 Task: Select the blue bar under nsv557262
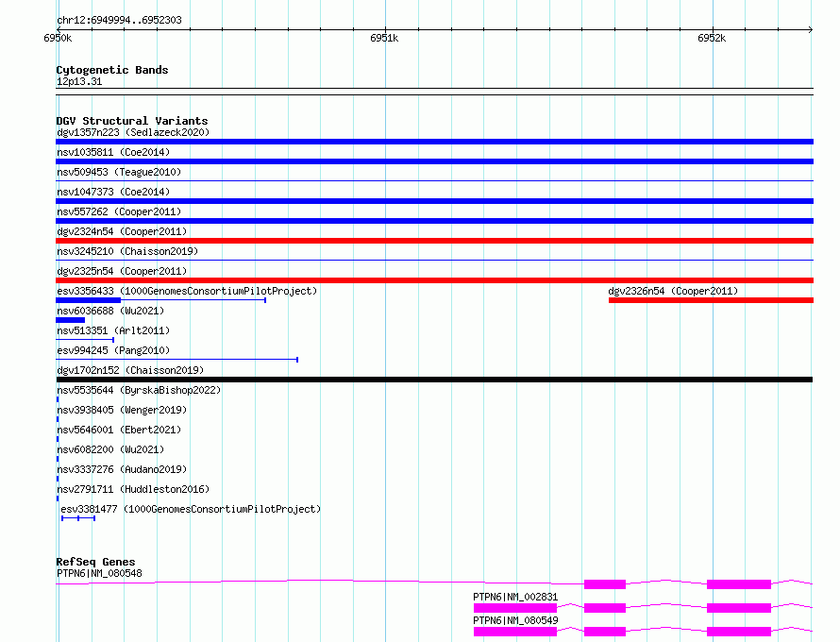tap(434, 221)
